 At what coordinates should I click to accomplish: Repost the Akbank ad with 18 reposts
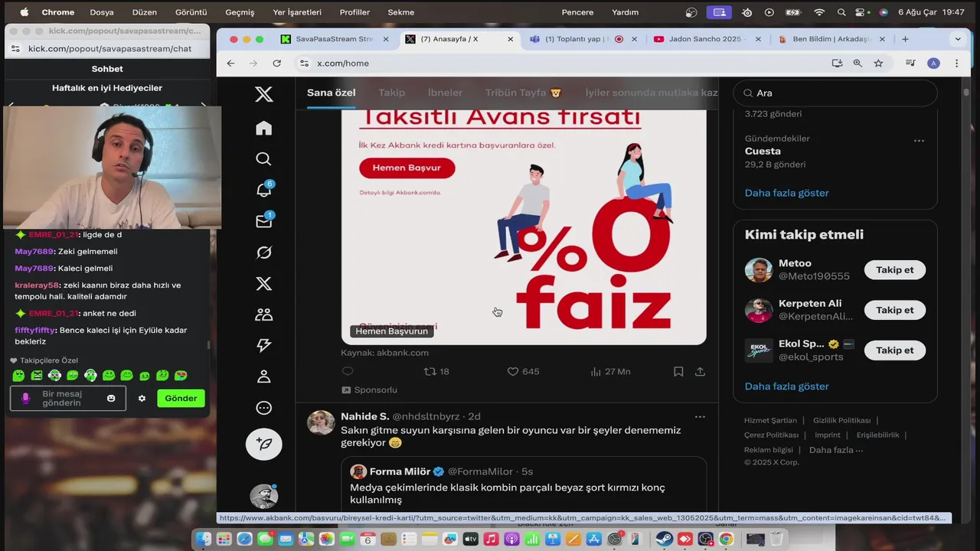coord(436,371)
